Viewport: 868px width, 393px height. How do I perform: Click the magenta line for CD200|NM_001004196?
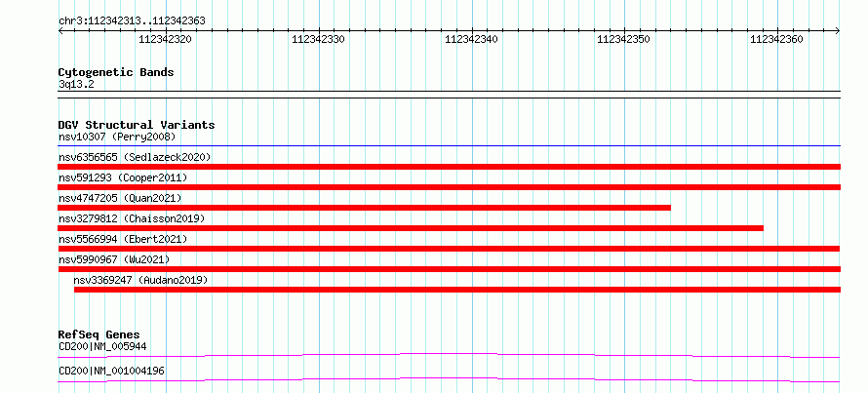450,379
